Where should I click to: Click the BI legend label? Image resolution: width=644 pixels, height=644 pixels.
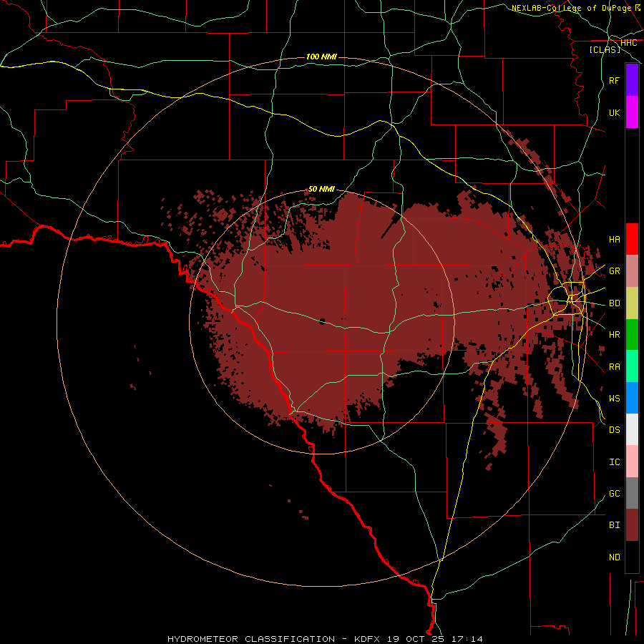pos(614,525)
